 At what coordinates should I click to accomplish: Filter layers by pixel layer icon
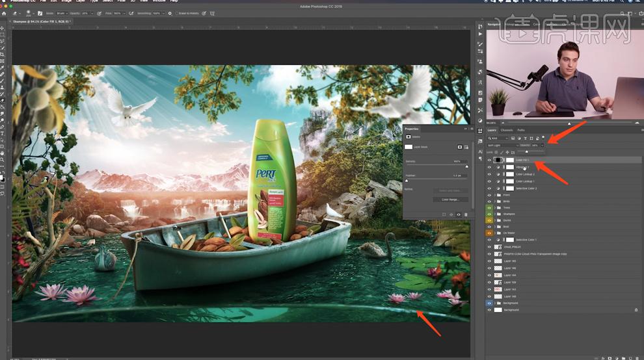click(x=513, y=138)
